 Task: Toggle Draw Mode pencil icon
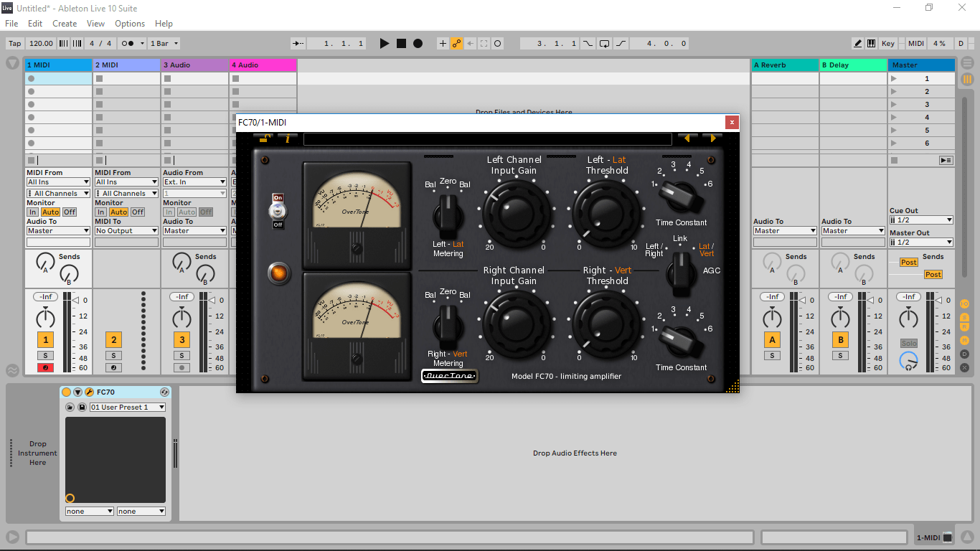coord(858,44)
